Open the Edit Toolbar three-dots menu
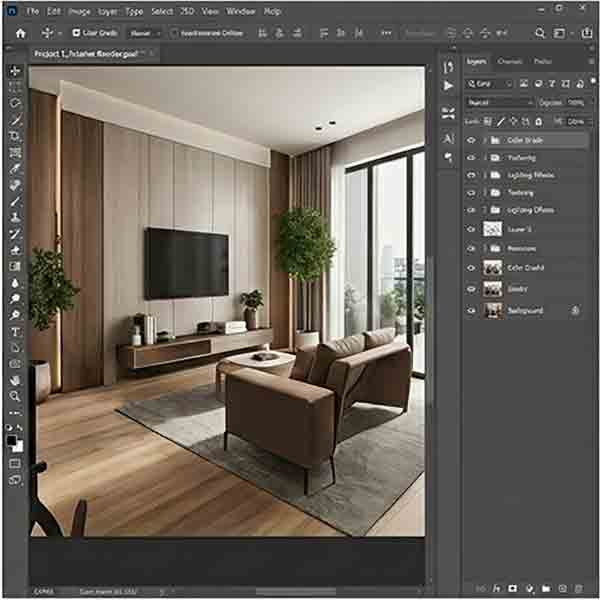 pos(15,413)
